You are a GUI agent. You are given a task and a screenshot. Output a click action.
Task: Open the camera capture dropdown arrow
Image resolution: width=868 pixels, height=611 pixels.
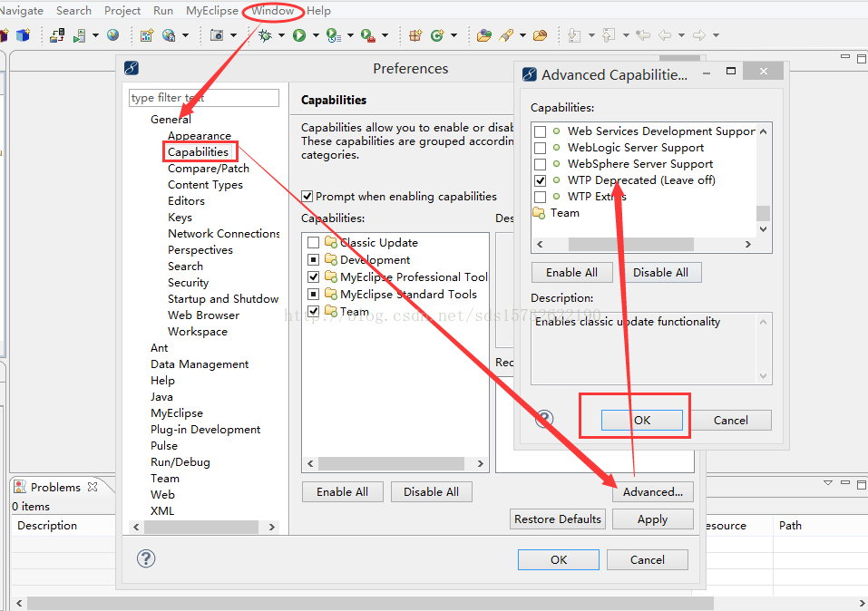point(234,35)
